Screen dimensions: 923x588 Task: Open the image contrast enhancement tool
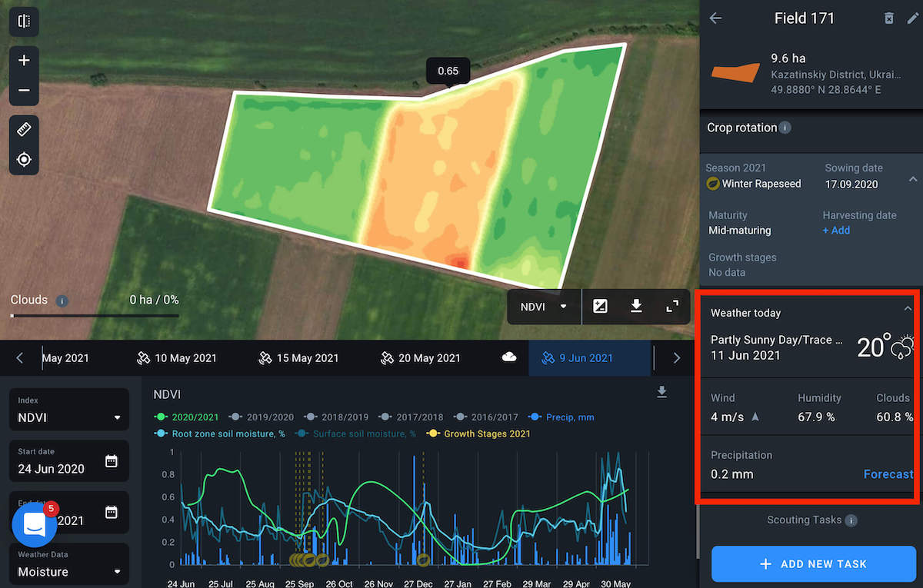tap(600, 306)
